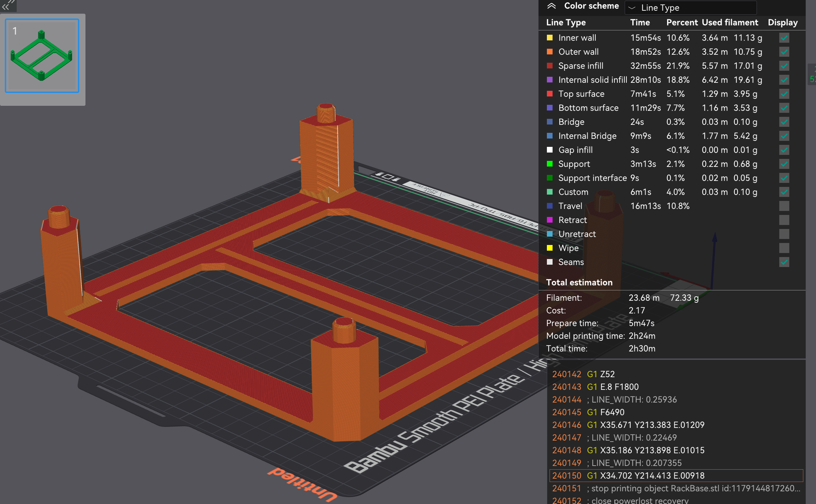The width and height of the screenshot is (816, 504).
Task: Hide Internal solid infill lines
Action: [x=784, y=80]
